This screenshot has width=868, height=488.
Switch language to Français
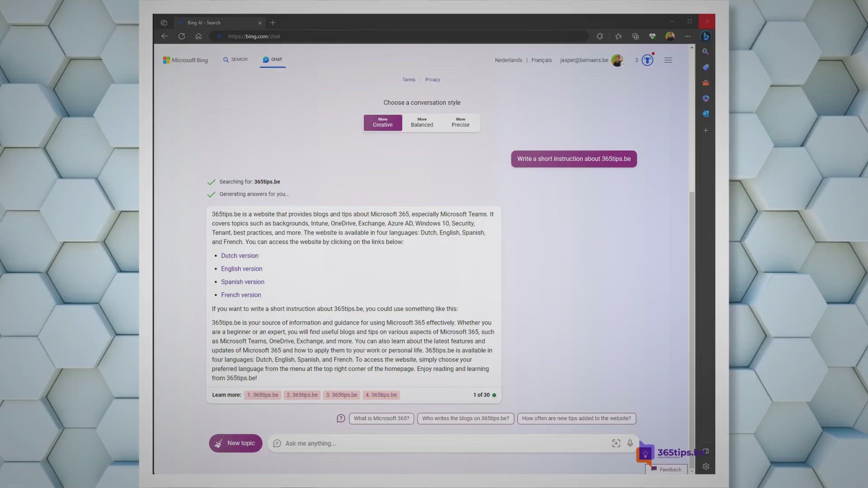pos(541,60)
